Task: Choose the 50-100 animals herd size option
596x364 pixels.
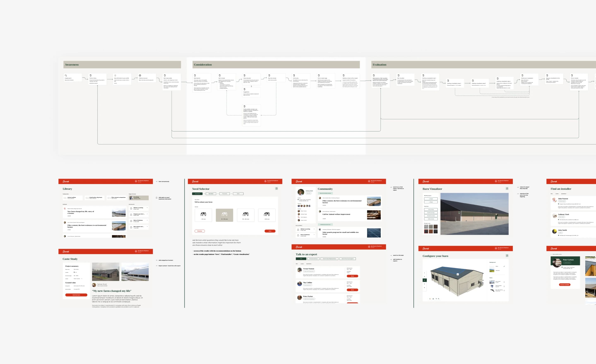Action: [x=431, y=213]
